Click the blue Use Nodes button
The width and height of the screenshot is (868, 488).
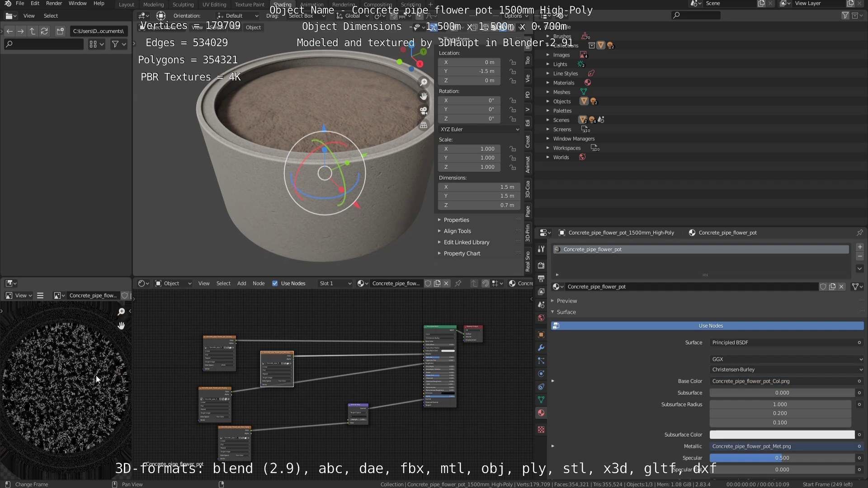pos(708,326)
